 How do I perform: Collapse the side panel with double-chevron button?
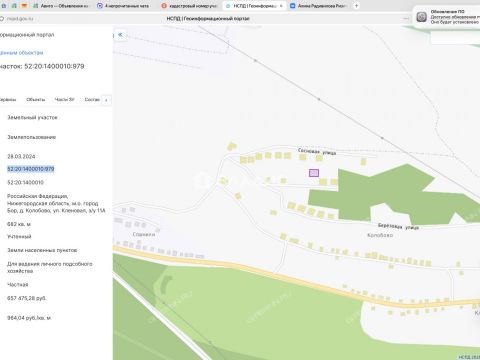(120, 35)
